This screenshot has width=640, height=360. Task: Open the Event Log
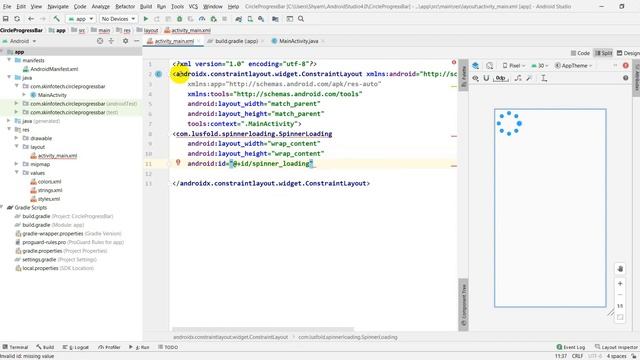(x=571, y=347)
